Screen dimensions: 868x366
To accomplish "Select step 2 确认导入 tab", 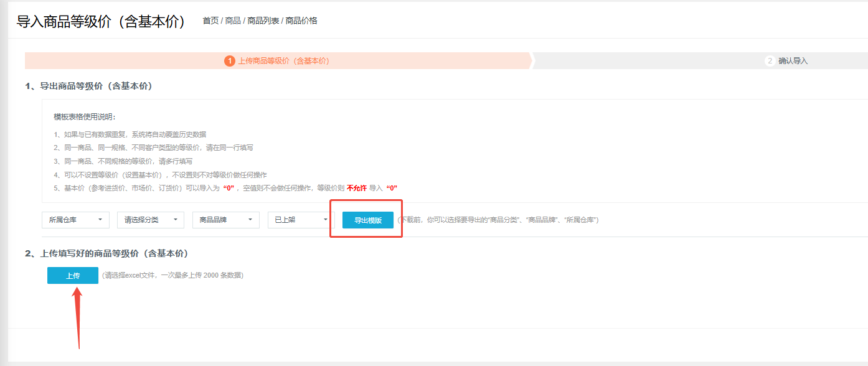I will click(x=786, y=60).
